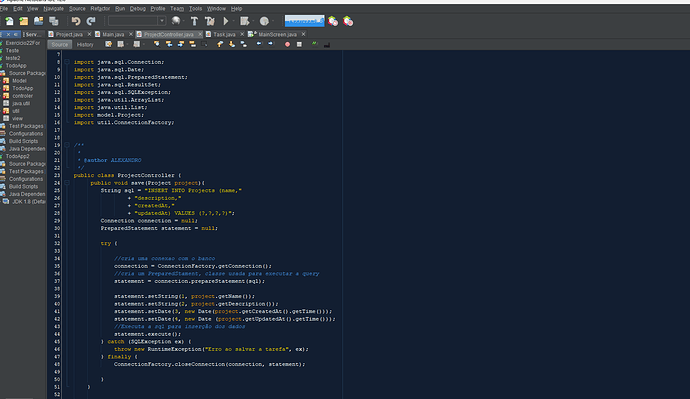The height and width of the screenshot is (399, 690).
Task: Start macro recording with red circle icon
Action: tap(287, 44)
